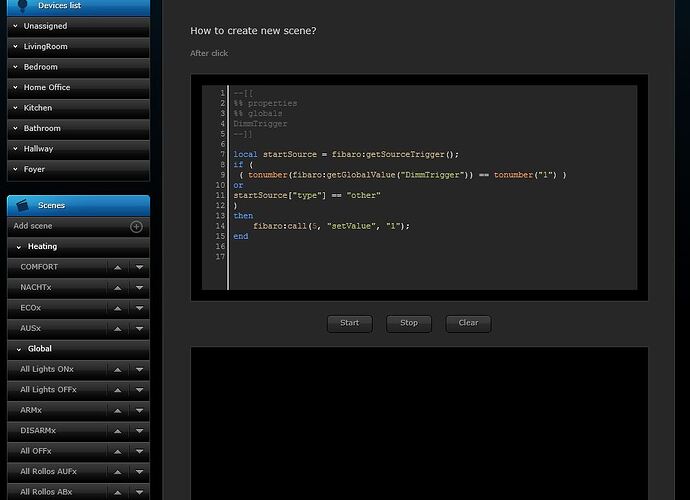Move COMFORT scene up with arrow
The height and width of the screenshot is (500, 690).
coord(117,268)
